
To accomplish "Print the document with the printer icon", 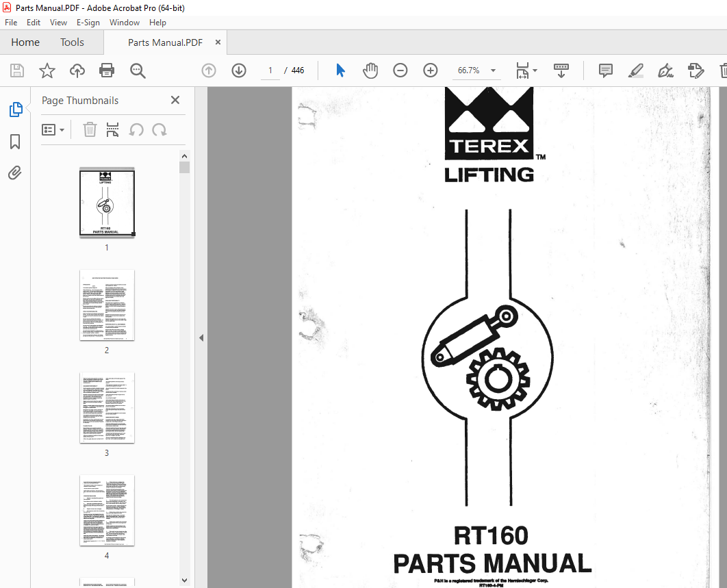I will tap(107, 71).
